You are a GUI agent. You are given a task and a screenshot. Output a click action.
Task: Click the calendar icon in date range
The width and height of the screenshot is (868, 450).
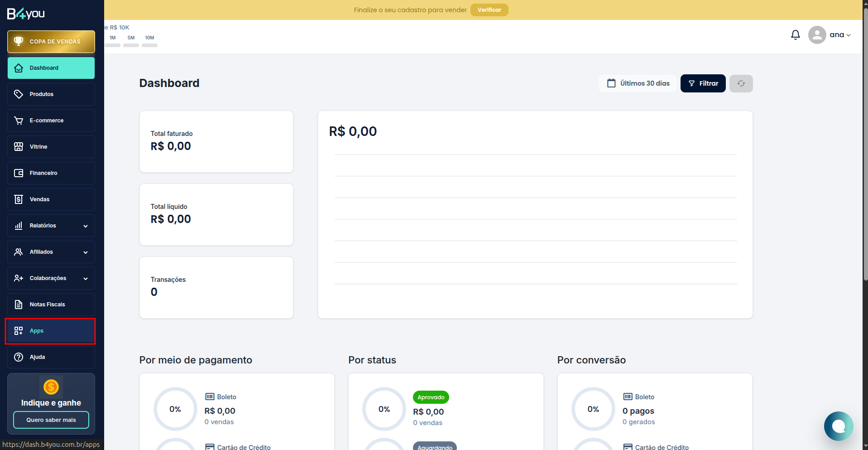click(x=611, y=83)
